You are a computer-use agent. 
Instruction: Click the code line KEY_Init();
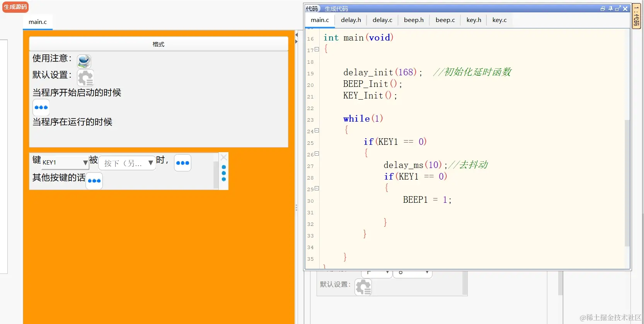(370, 95)
